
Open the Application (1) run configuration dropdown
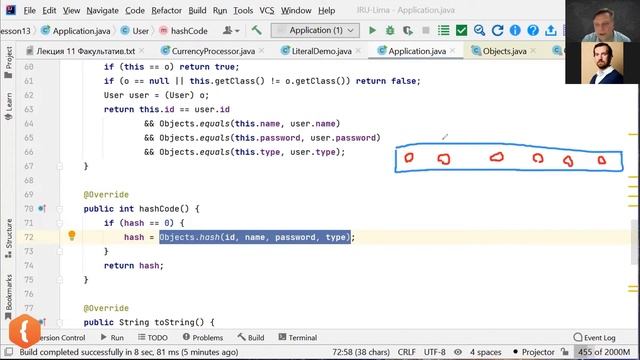315,30
